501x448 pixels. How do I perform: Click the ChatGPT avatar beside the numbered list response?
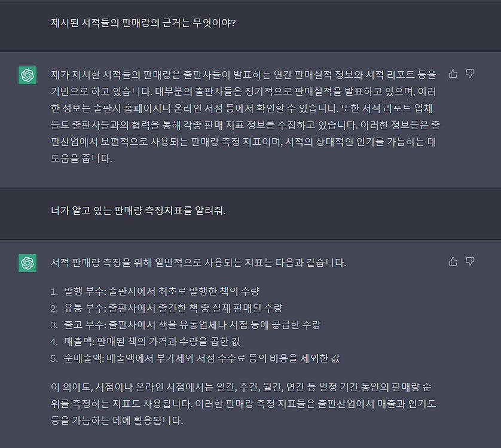coord(28,263)
